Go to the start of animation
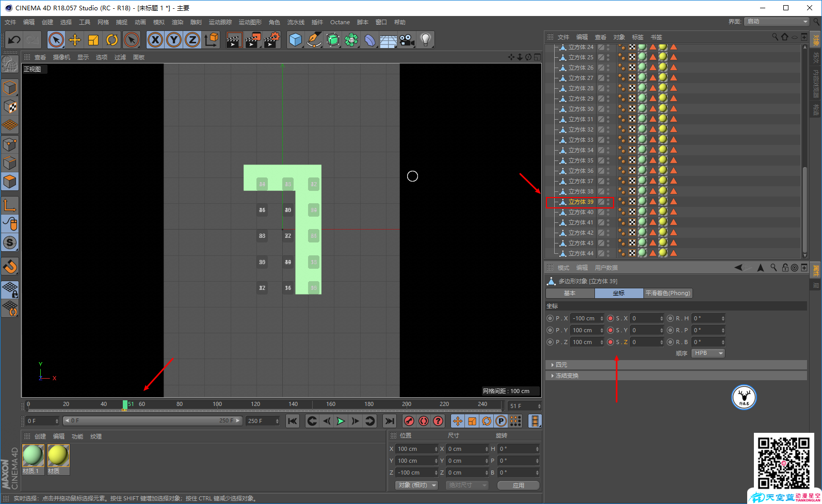The image size is (822, 504). click(292, 421)
